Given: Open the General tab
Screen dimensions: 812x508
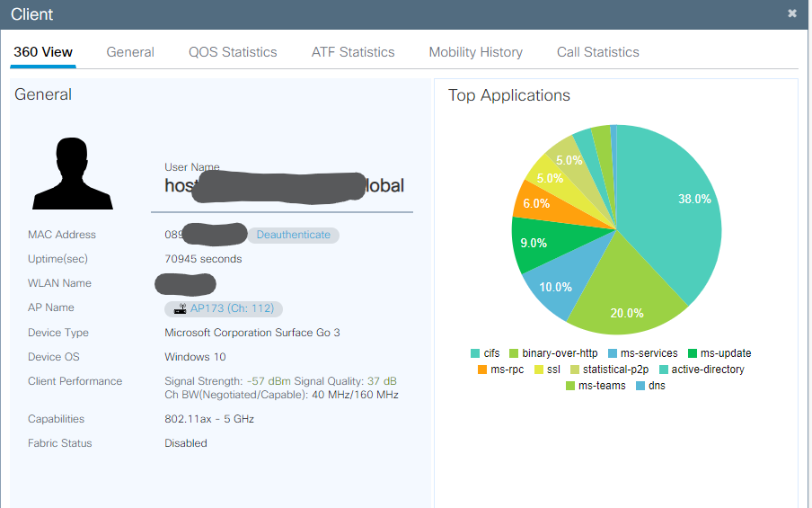Looking at the screenshot, I should [x=130, y=52].
